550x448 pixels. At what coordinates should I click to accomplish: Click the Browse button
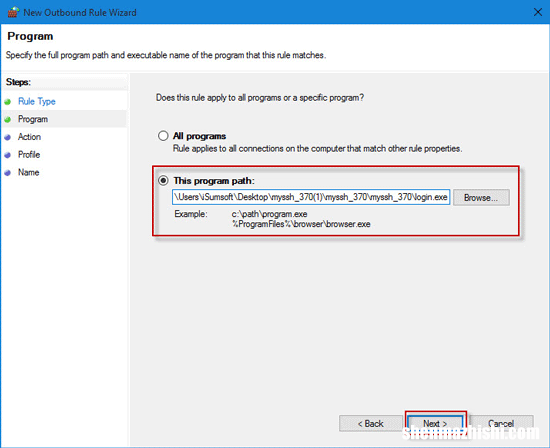point(481,198)
